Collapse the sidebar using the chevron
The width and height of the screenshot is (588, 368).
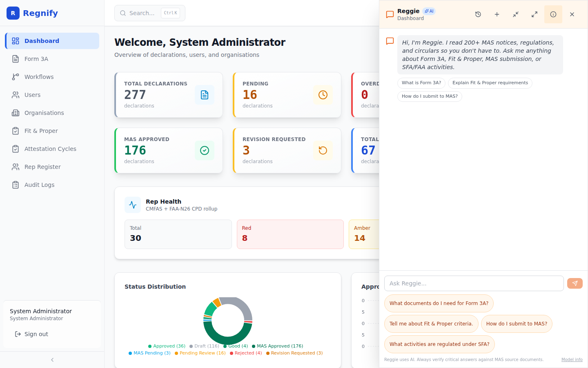pos(52,360)
